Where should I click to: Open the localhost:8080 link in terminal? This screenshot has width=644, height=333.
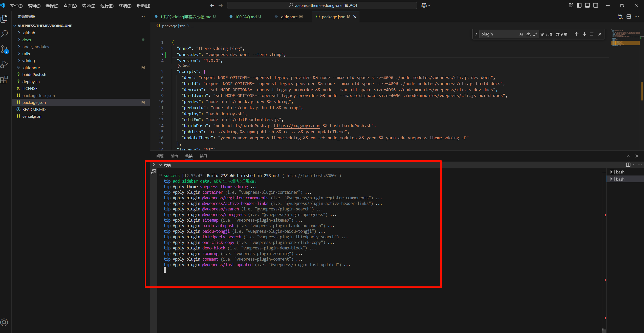pos(312,175)
